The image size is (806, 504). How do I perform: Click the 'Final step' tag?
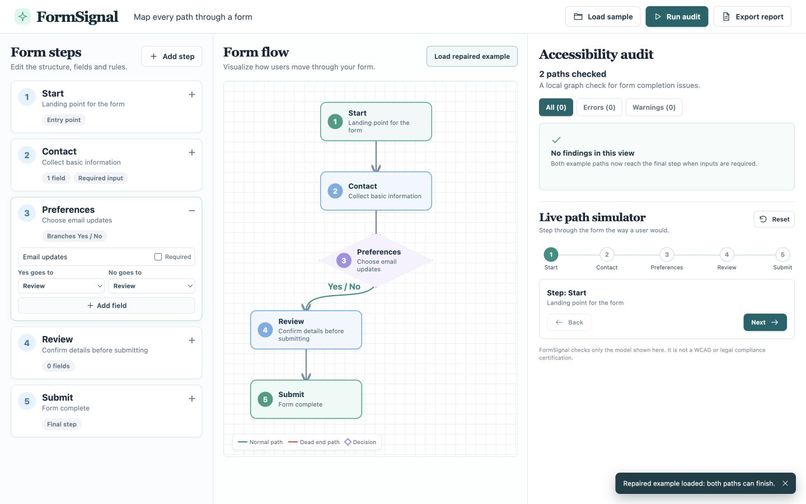(x=62, y=424)
